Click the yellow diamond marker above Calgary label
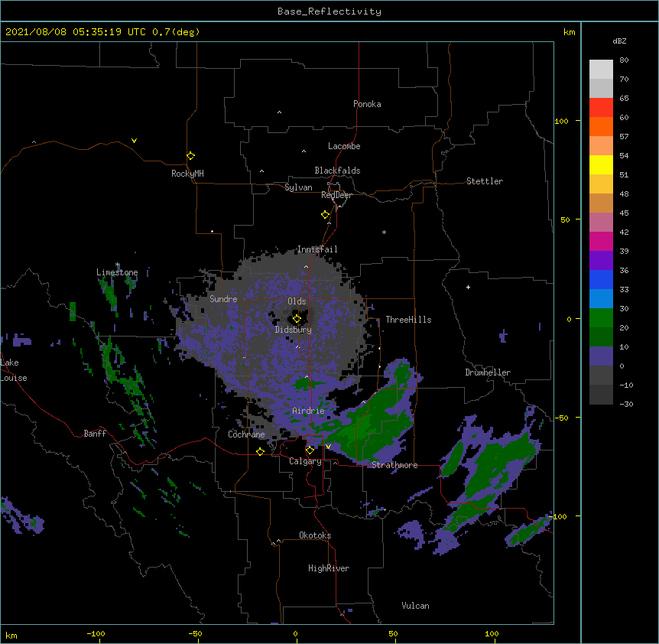659x644 pixels. pos(310,450)
